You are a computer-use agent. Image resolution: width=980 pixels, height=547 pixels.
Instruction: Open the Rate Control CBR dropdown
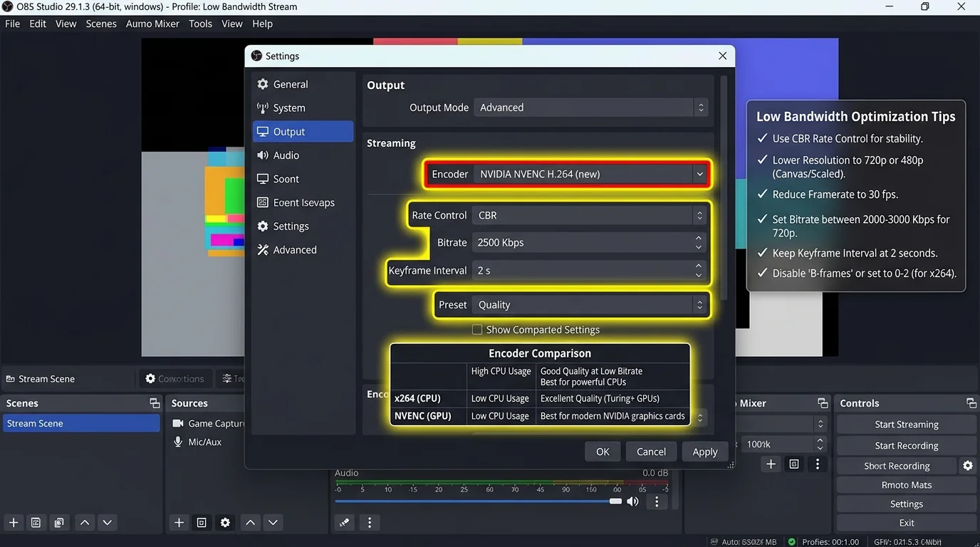pyautogui.click(x=590, y=215)
